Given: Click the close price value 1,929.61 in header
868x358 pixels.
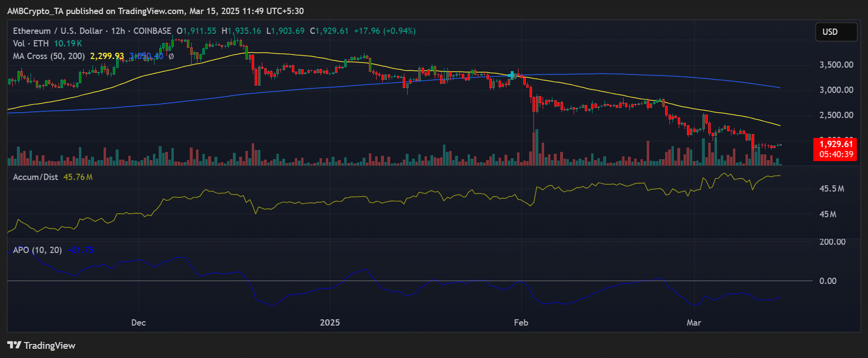Looking at the screenshot, I should (x=332, y=31).
